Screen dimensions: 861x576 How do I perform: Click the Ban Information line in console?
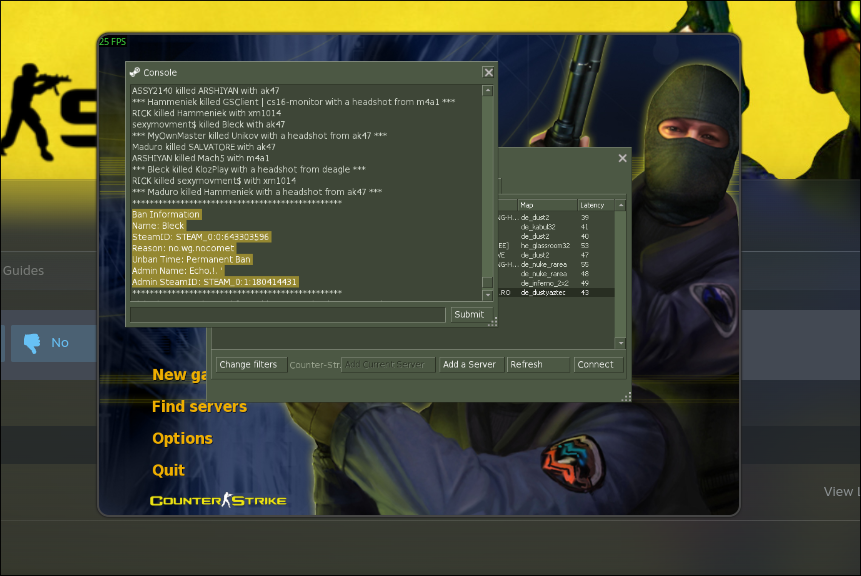(166, 215)
